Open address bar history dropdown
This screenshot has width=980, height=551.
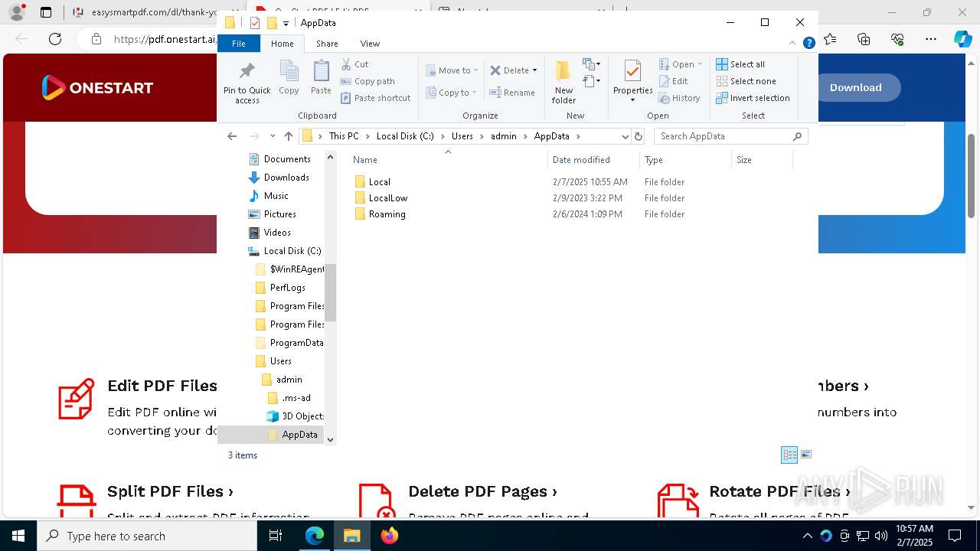tap(625, 136)
